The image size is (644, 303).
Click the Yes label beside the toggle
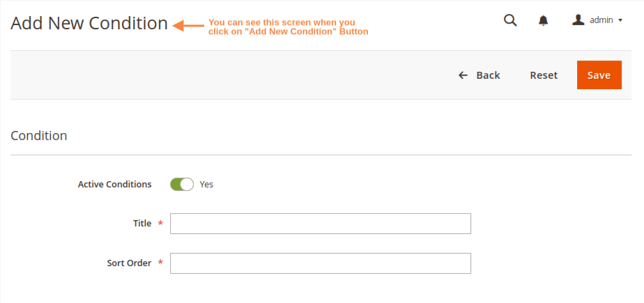206,185
